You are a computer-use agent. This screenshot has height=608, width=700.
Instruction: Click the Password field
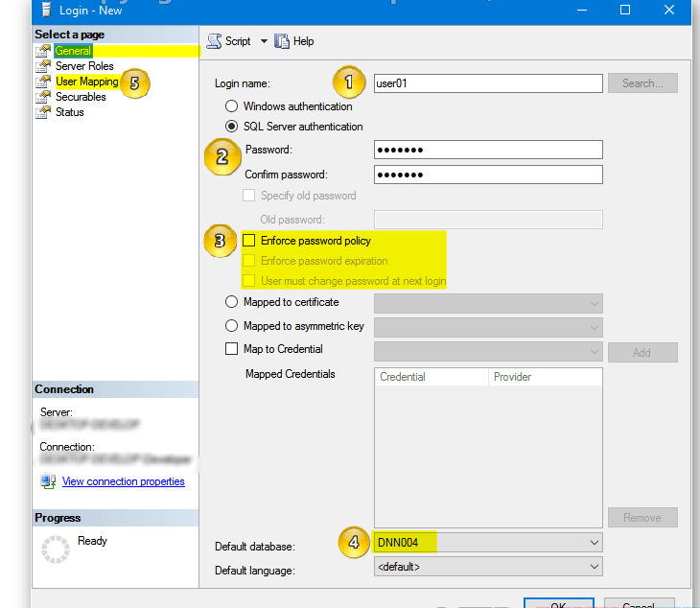pos(488,150)
